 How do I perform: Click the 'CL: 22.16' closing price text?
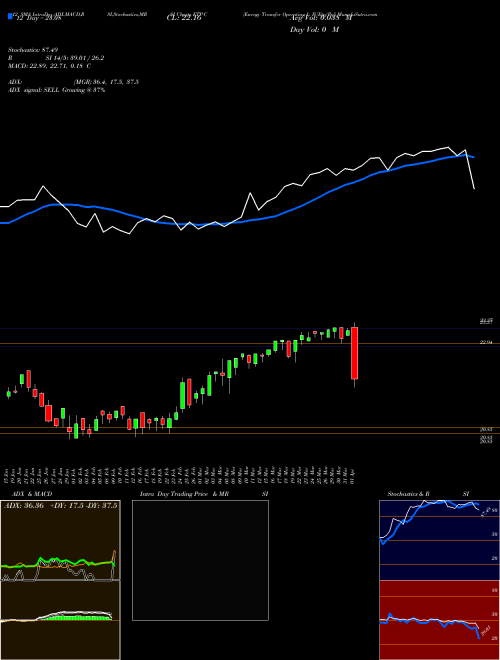pos(183,18)
